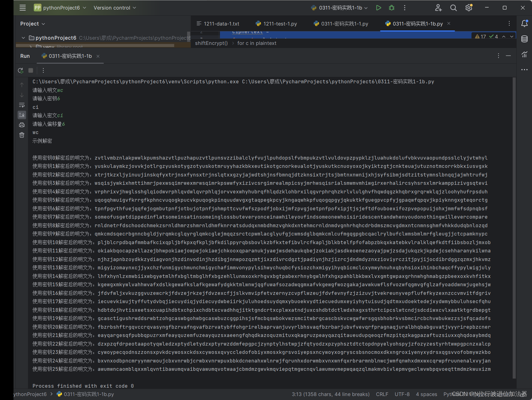Image resolution: width=532 pixels, height=400 pixels.
Task: Open more run actions next to the debug icon
Action: coord(405,8)
